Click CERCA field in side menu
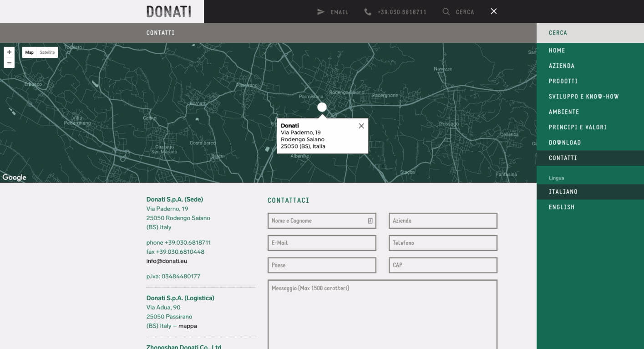644x349 pixels. [590, 33]
